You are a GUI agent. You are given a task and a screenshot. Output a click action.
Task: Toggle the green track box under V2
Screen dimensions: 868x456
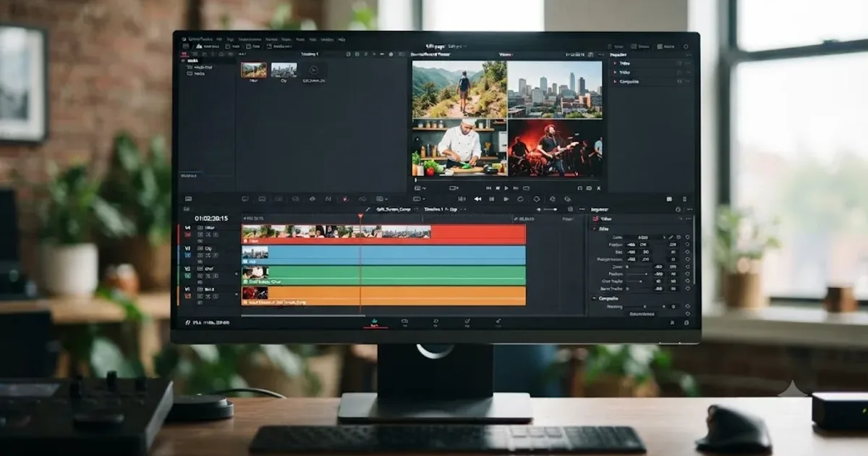(x=187, y=275)
